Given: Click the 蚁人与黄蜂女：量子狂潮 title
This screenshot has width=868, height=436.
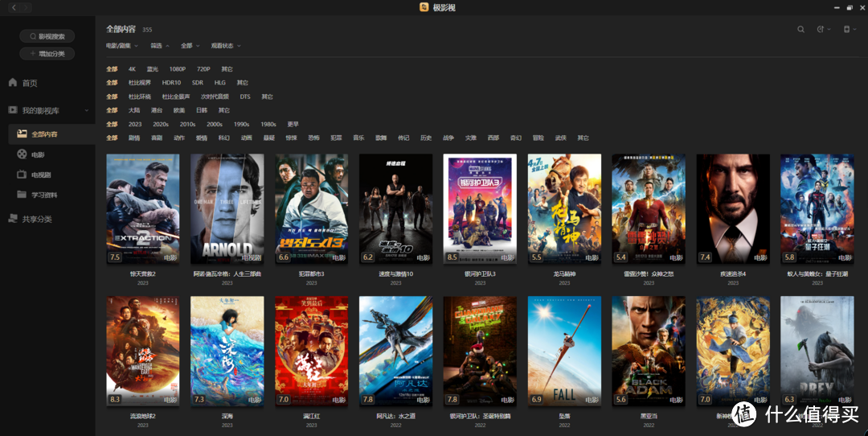Looking at the screenshot, I should (x=817, y=274).
